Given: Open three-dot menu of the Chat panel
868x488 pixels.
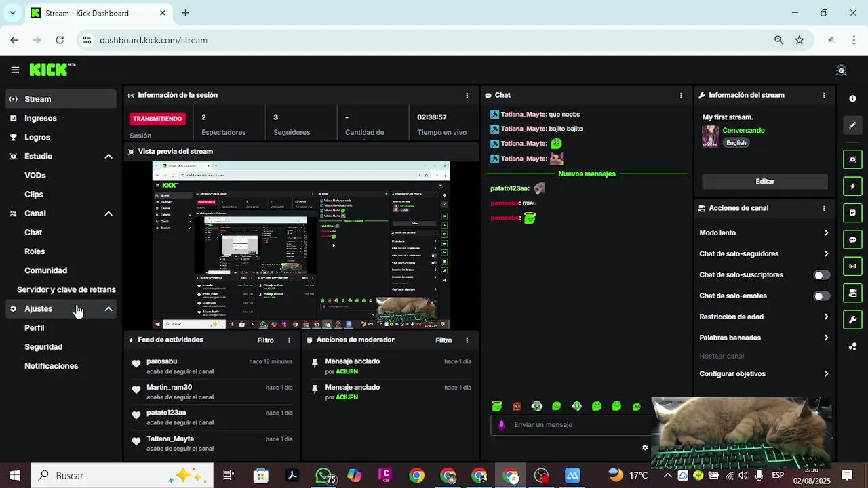Looking at the screenshot, I should (x=681, y=96).
